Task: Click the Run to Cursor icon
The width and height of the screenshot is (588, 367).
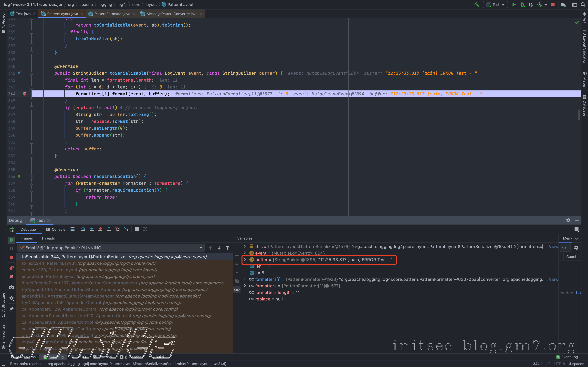Action: tap(126, 229)
